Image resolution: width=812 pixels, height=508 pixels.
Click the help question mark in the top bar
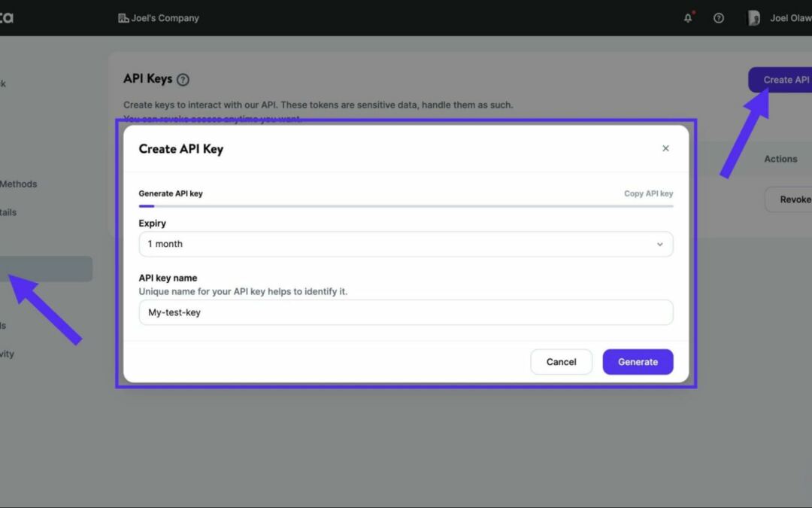(719, 17)
